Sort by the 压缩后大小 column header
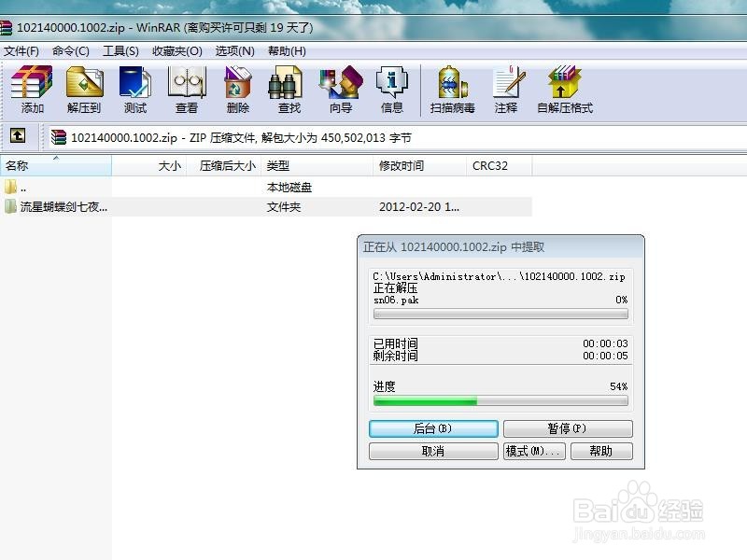The image size is (747, 560). click(224, 166)
